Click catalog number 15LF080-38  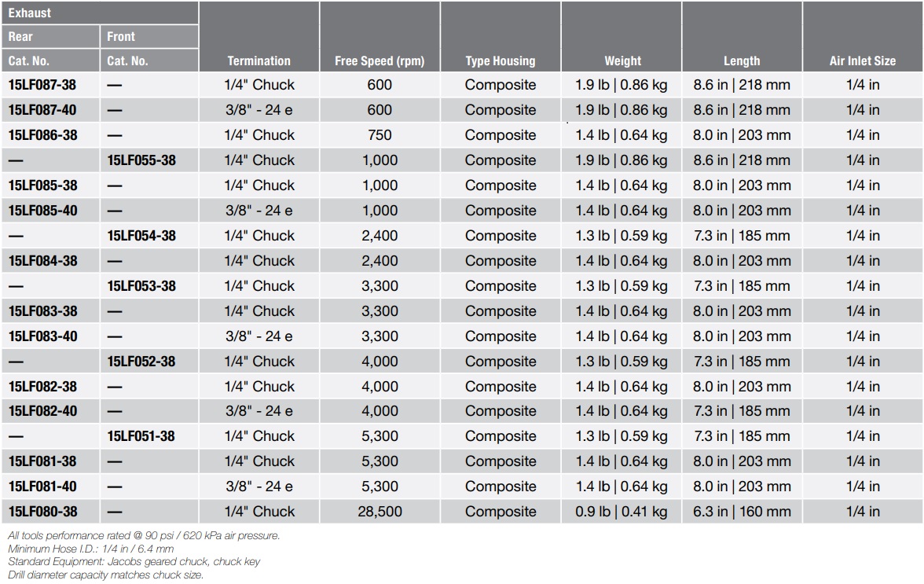pyautogui.click(x=43, y=512)
